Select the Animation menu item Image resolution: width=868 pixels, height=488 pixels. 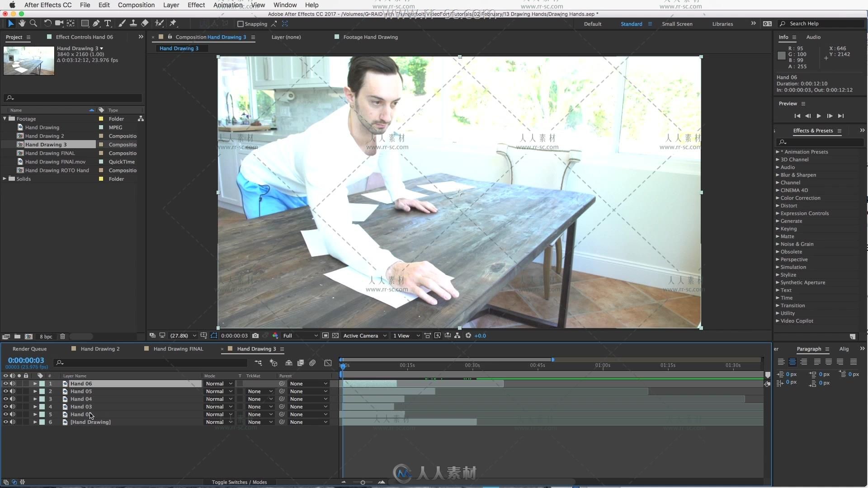(227, 5)
